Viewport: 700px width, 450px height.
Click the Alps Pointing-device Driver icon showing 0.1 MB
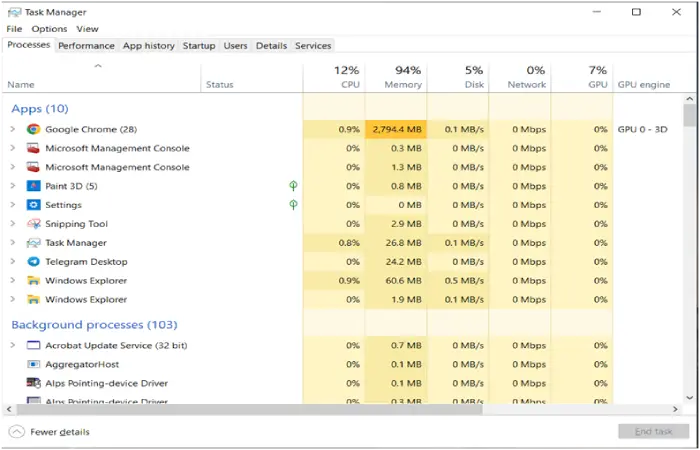(33, 383)
